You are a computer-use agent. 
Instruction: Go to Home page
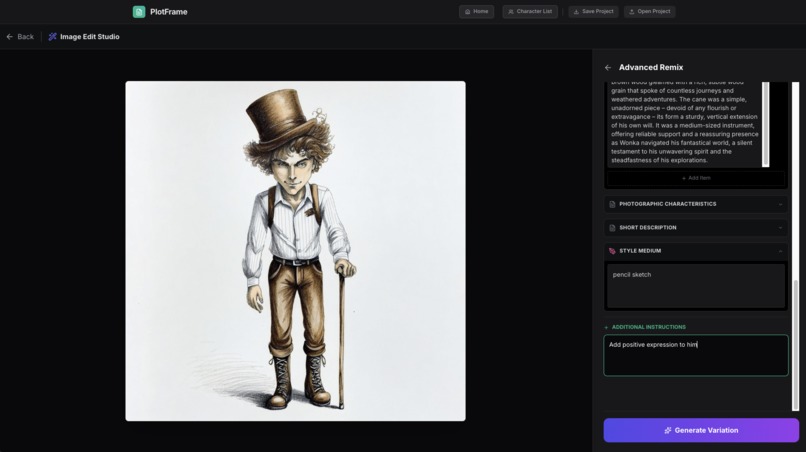point(477,11)
